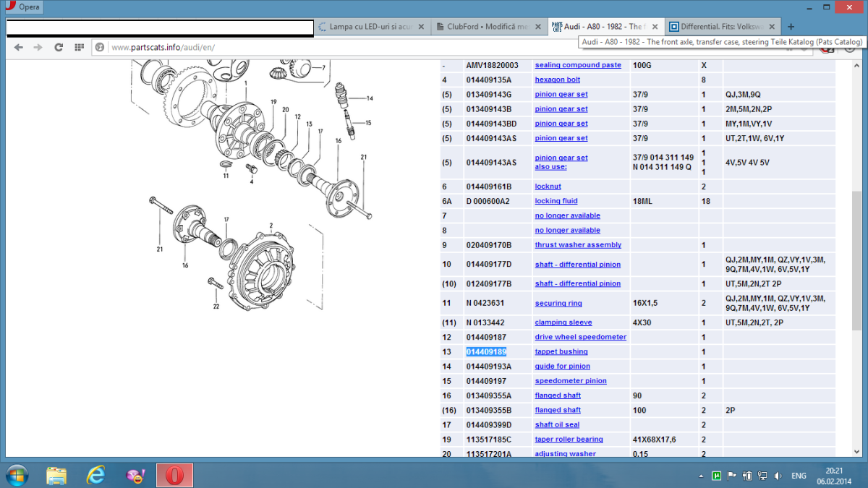This screenshot has height=488, width=868.
Task: Switch input language via ENG indicator
Action: point(799,476)
